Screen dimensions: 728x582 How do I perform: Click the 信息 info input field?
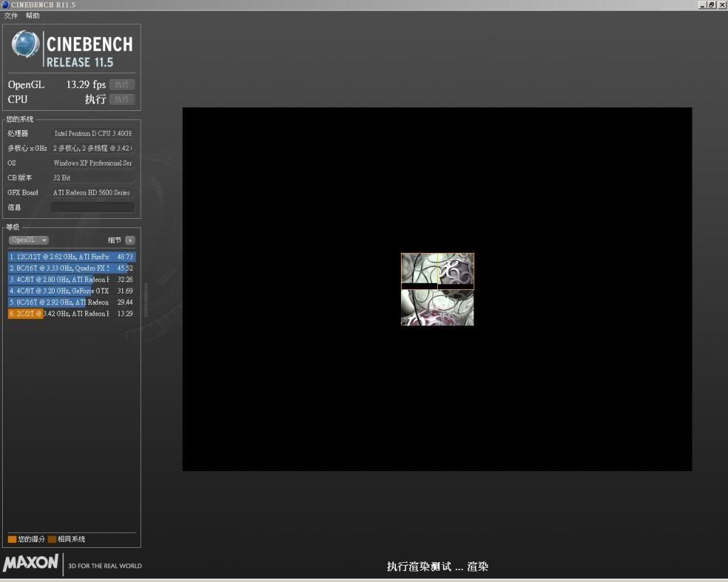pyautogui.click(x=92, y=208)
